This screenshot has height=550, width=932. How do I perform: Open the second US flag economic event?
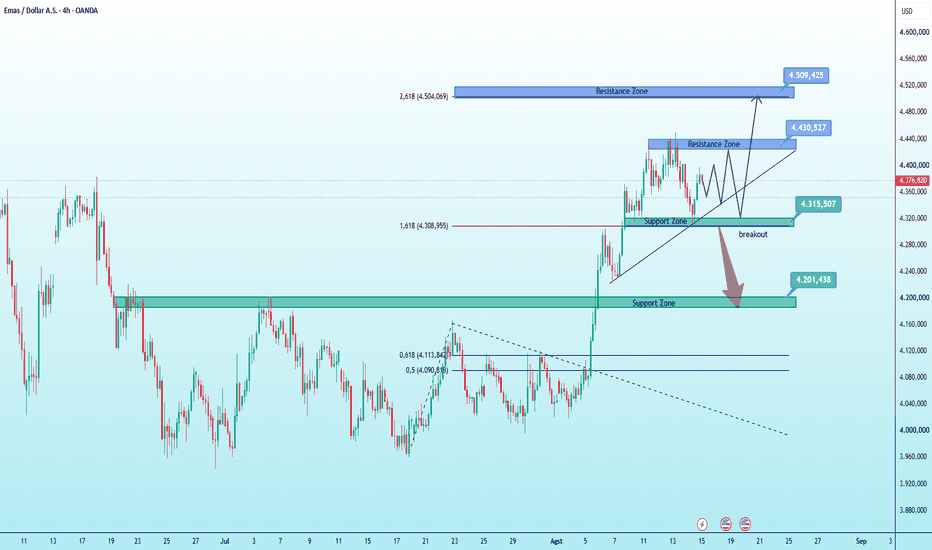(745, 524)
